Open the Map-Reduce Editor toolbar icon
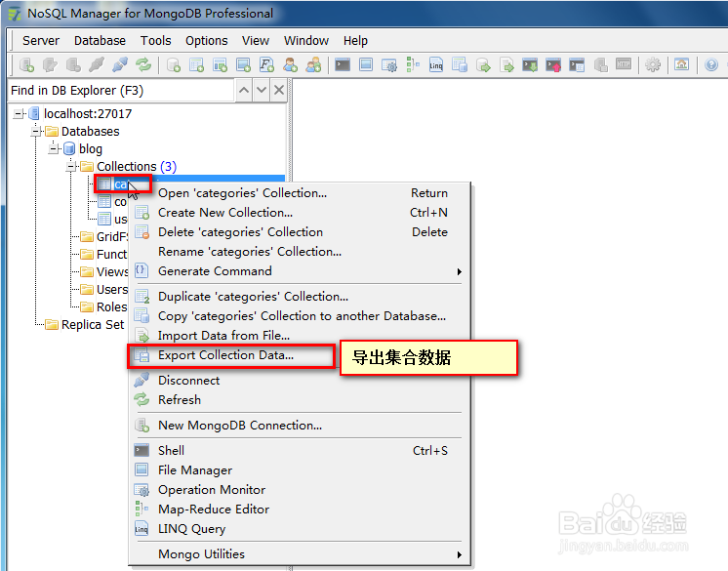 [x=412, y=64]
